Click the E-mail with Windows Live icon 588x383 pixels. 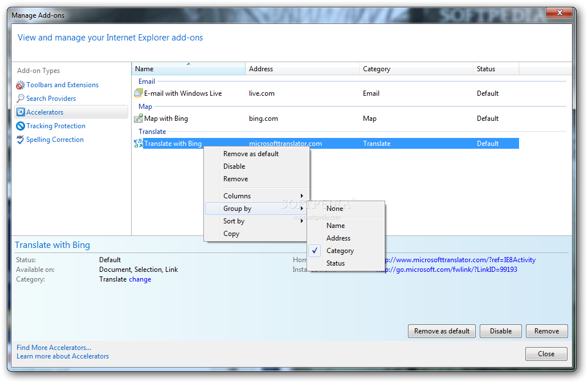tap(138, 93)
